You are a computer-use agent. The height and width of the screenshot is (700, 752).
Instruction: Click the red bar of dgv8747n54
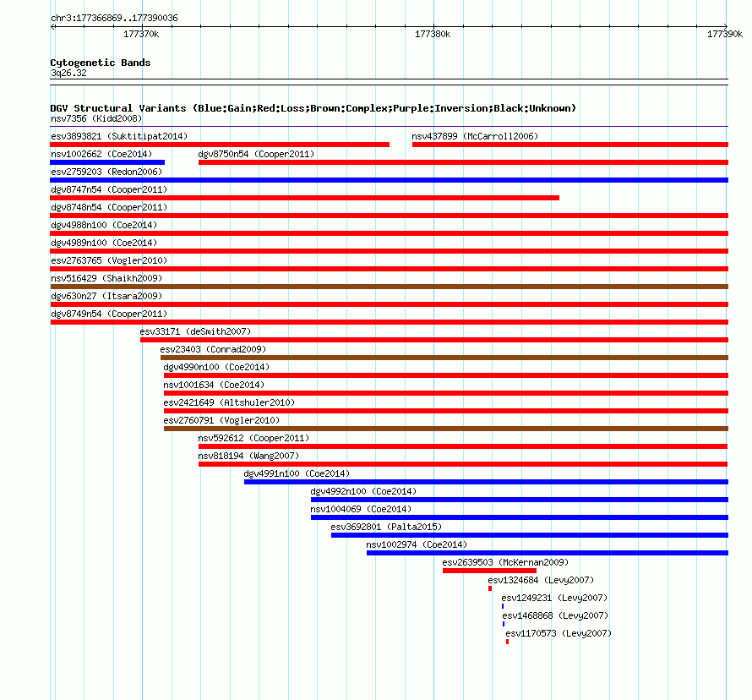click(x=304, y=198)
